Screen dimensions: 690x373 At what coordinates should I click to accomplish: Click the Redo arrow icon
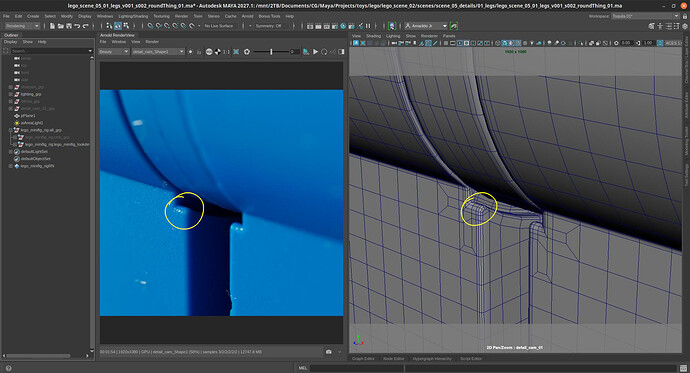(86, 26)
